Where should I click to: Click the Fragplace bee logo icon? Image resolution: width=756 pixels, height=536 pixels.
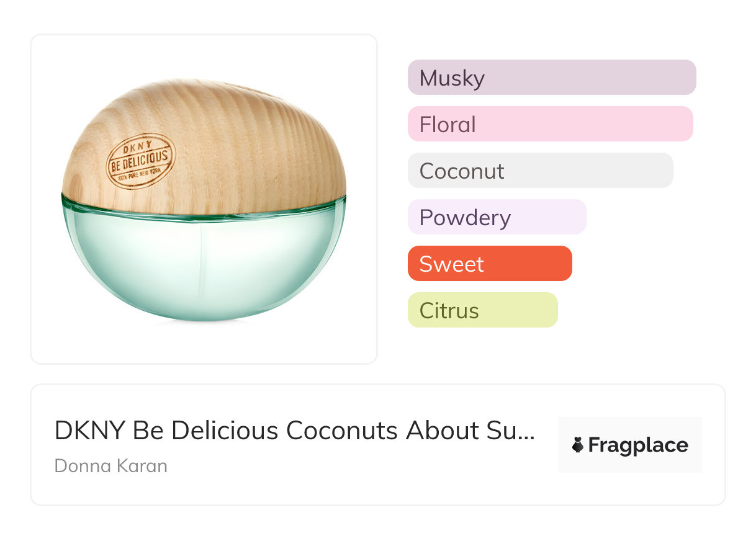578,445
